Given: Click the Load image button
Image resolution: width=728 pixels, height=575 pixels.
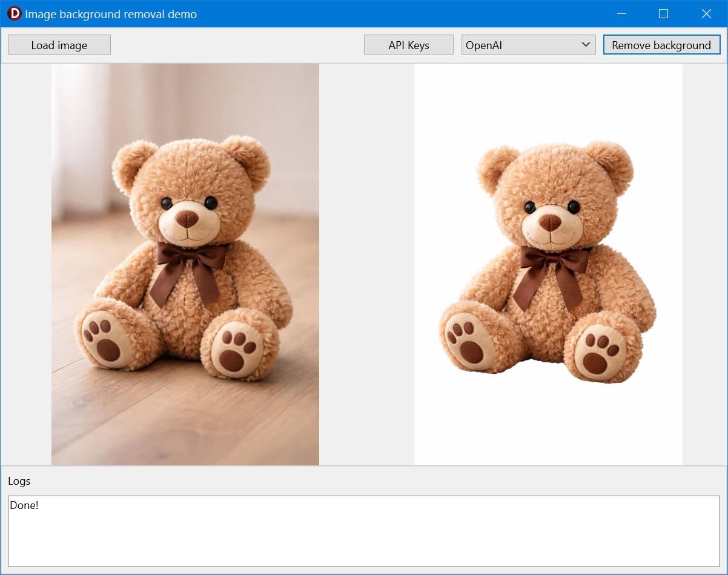Looking at the screenshot, I should click(59, 45).
